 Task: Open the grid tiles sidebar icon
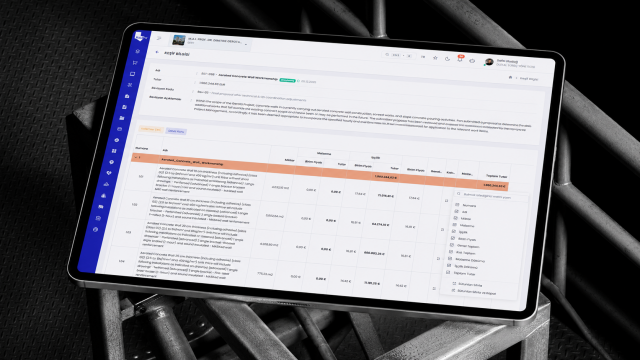(x=114, y=151)
